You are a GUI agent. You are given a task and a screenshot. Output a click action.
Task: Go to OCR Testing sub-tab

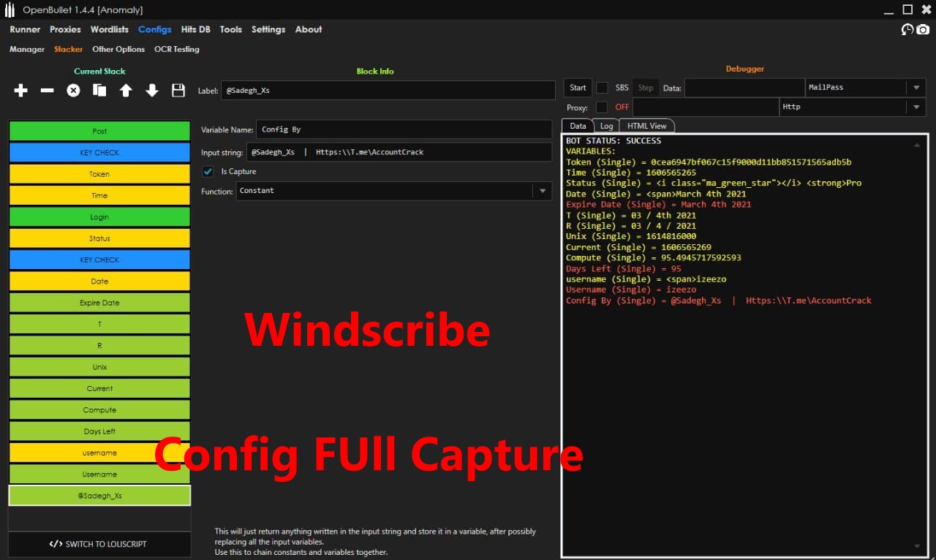[x=177, y=49]
